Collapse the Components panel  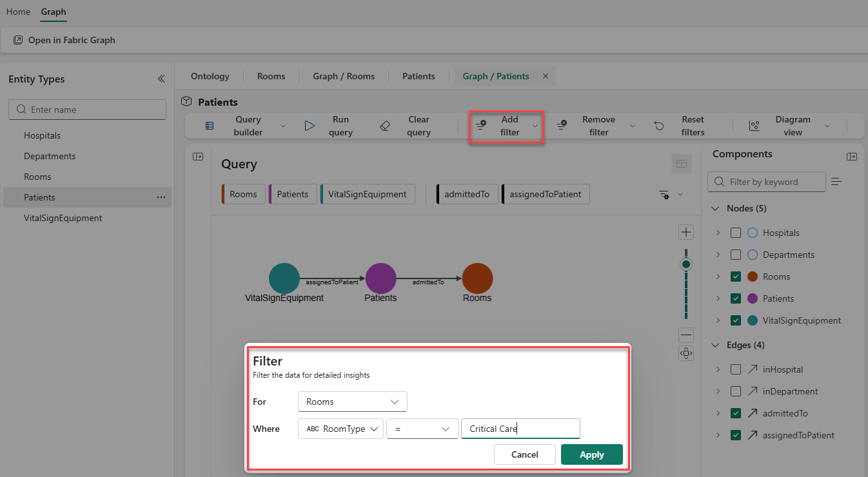tap(852, 157)
